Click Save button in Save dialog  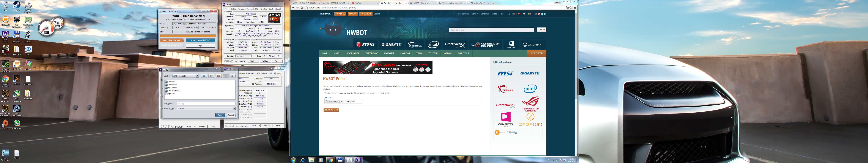coord(220,115)
